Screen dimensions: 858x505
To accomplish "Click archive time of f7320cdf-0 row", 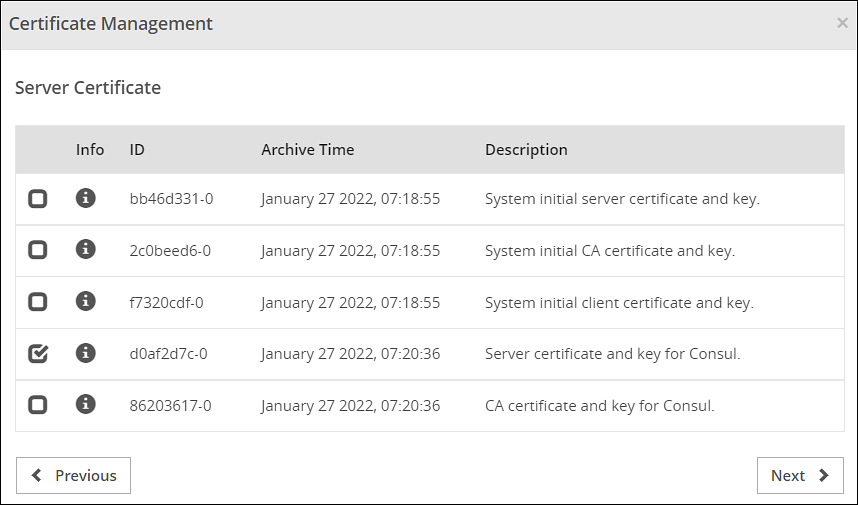I will click(x=350, y=303).
